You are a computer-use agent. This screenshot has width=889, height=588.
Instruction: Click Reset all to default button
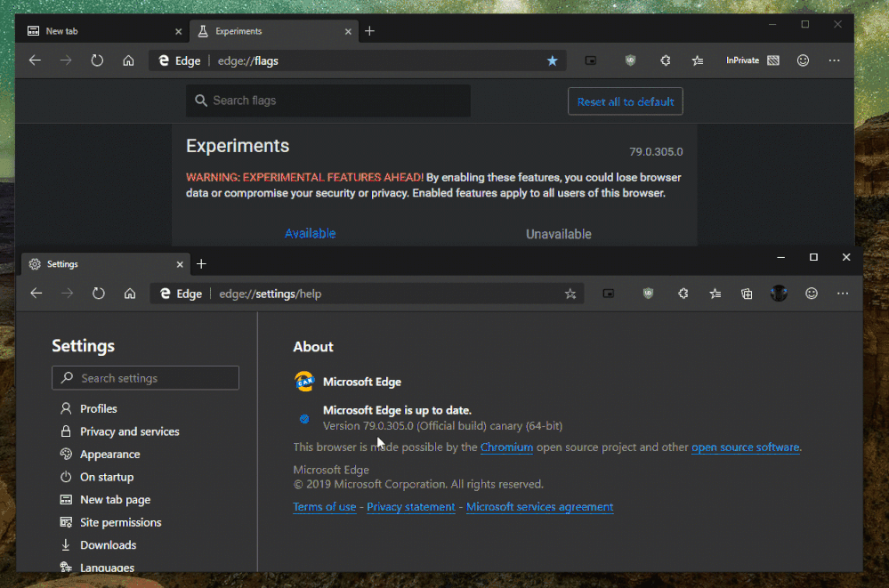coord(626,101)
